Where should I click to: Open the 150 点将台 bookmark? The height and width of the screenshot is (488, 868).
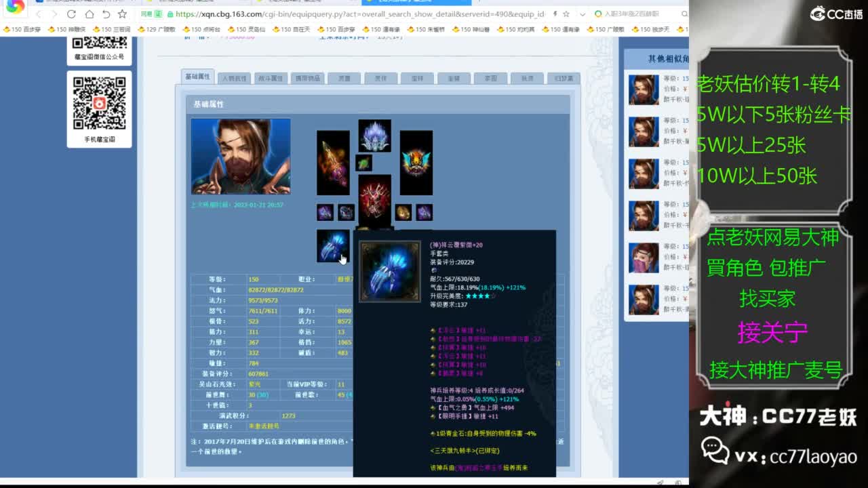tap(201, 30)
